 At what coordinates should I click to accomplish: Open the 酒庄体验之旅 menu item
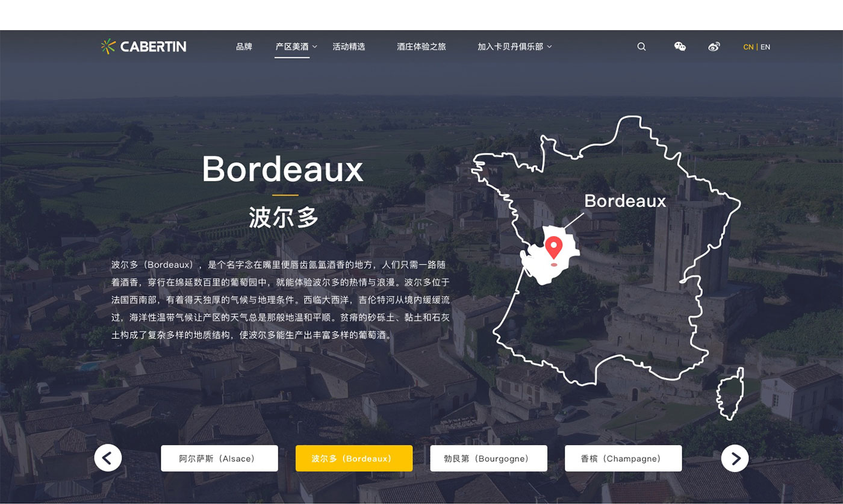[x=421, y=46]
